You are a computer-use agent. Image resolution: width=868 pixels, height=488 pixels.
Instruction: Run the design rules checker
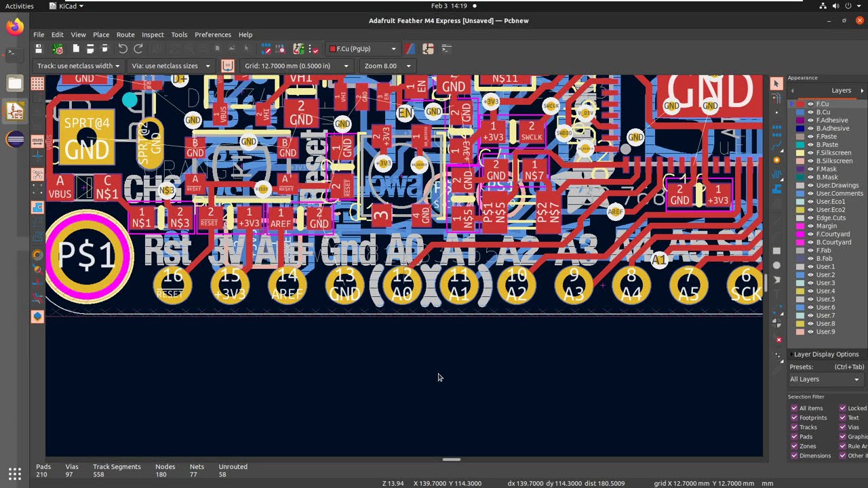315,49
